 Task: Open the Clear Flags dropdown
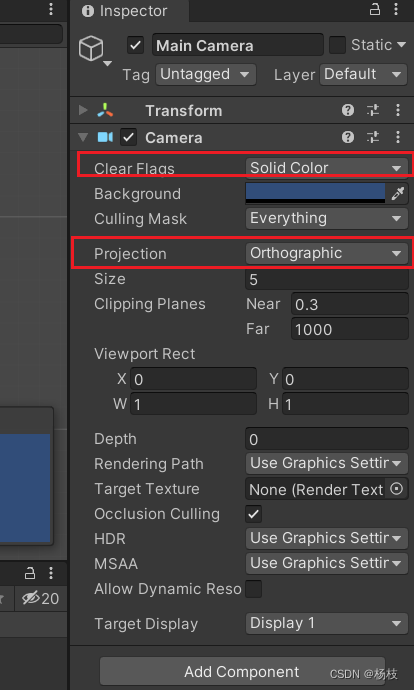coord(326,168)
